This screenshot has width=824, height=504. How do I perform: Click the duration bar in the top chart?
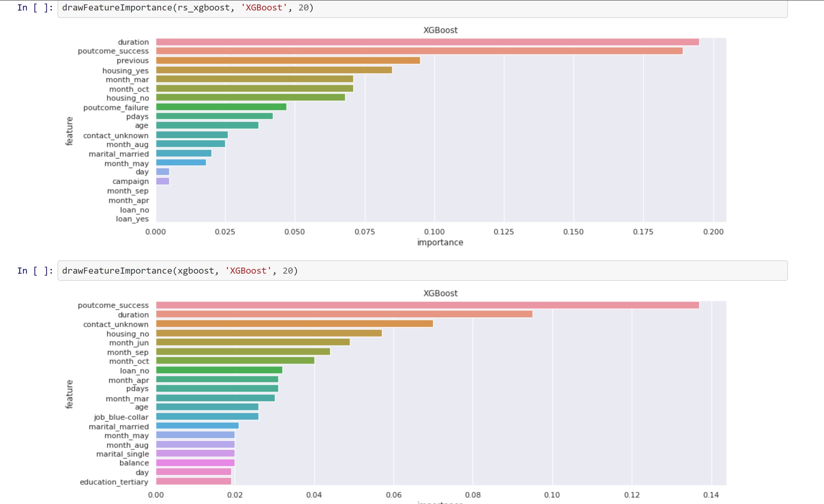click(401, 42)
